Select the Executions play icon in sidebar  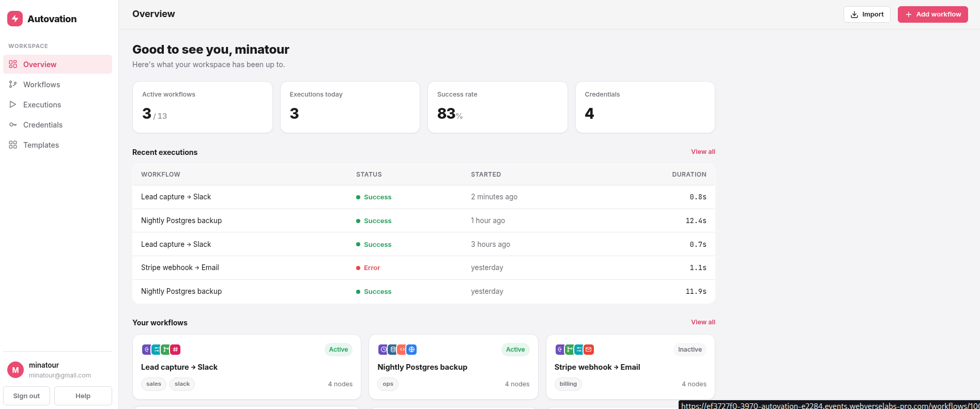tap(13, 104)
